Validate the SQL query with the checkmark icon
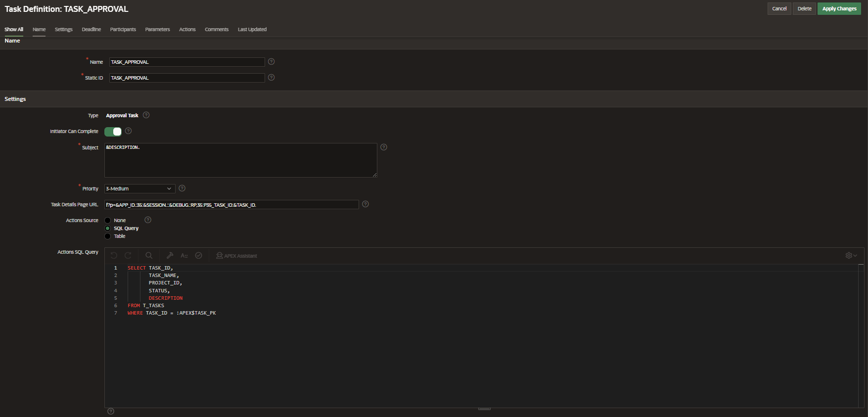This screenshot has height=417, width=868. [x=199, y=256]
